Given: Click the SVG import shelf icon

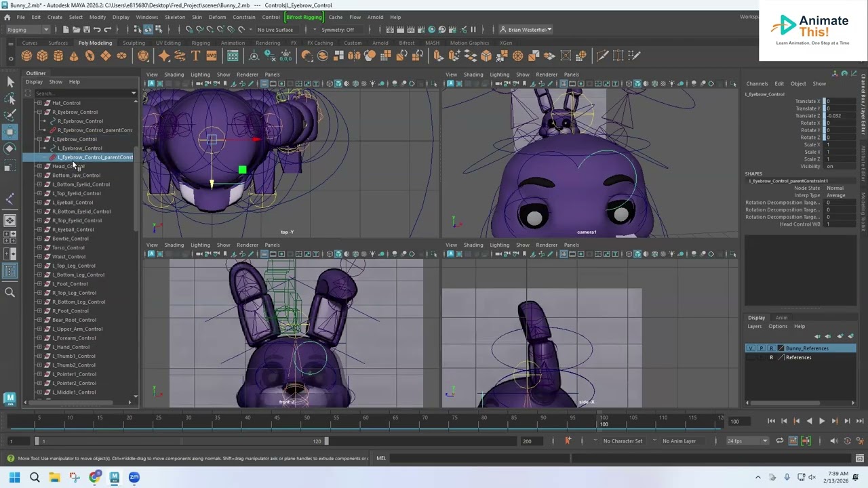Looking at the screenshot, I should pyautogui.click(x=211, y=56).
